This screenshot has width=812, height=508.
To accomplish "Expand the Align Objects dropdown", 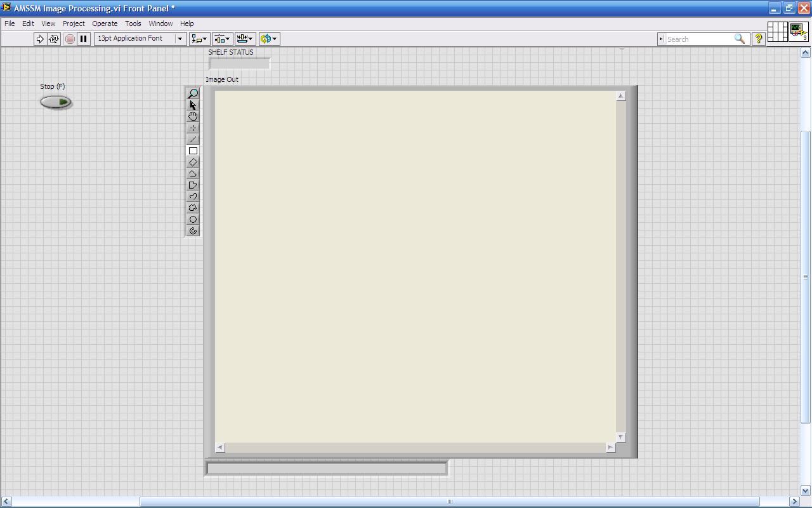I will (x=199, y=39).
